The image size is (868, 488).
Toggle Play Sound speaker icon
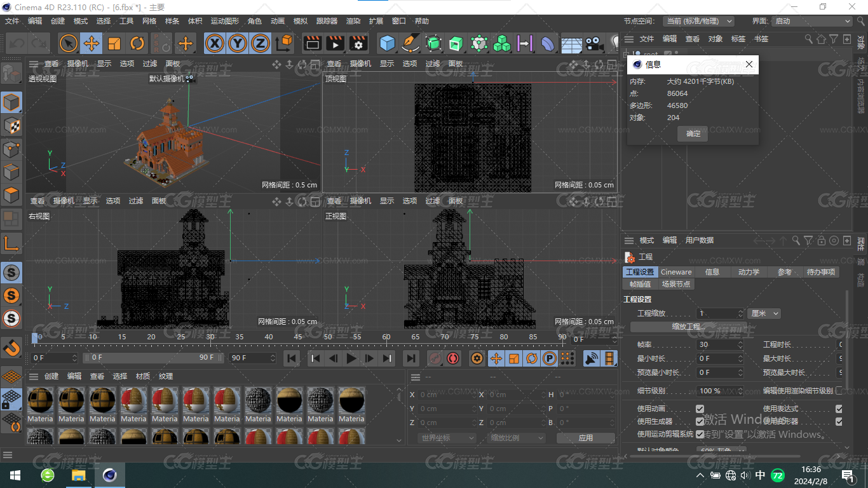(x=592, y=358)
